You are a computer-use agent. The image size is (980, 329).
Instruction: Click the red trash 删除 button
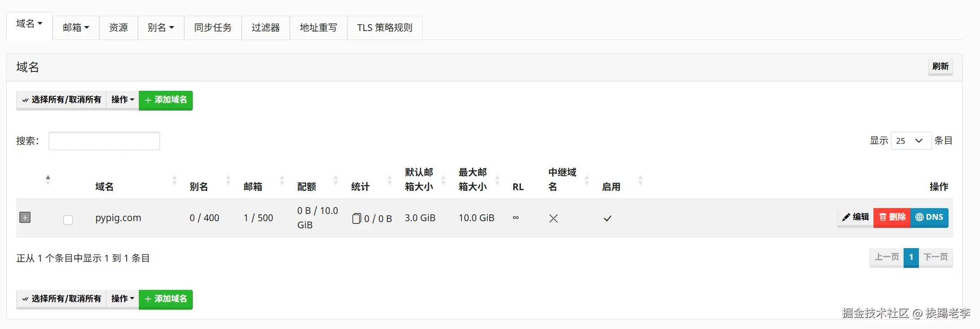point(892,218)
